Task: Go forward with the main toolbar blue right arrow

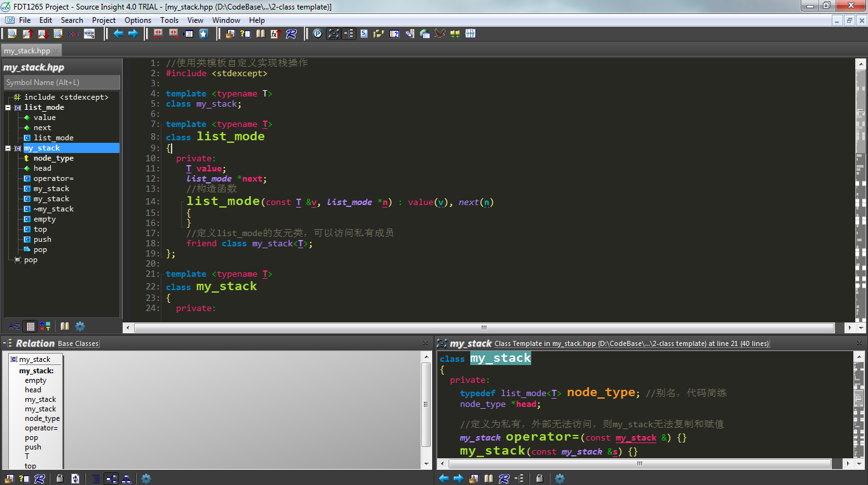Action: (133, 34)
